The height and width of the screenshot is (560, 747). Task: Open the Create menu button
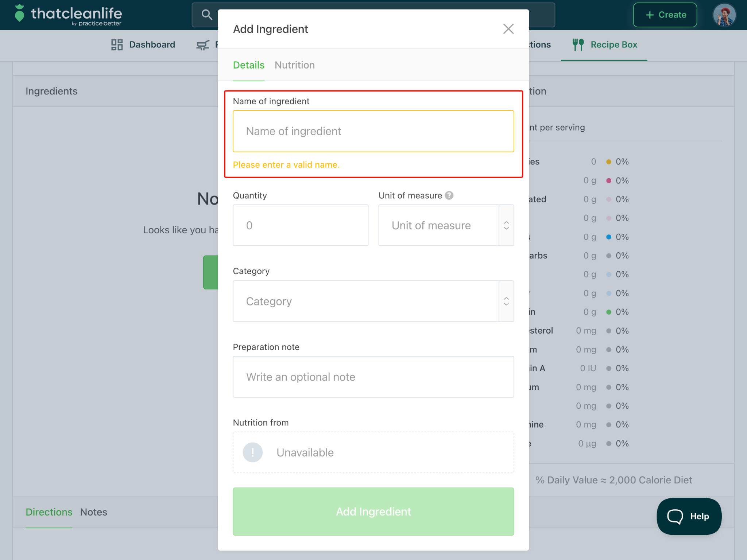(665, 15)
